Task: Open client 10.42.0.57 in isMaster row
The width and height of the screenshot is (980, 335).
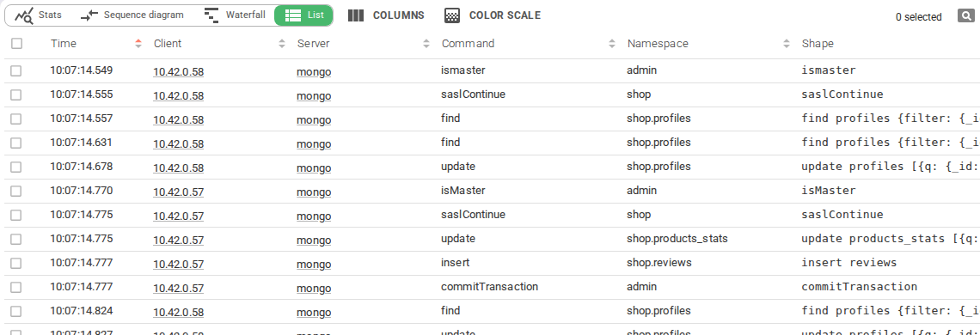Action: coord(178,192)
